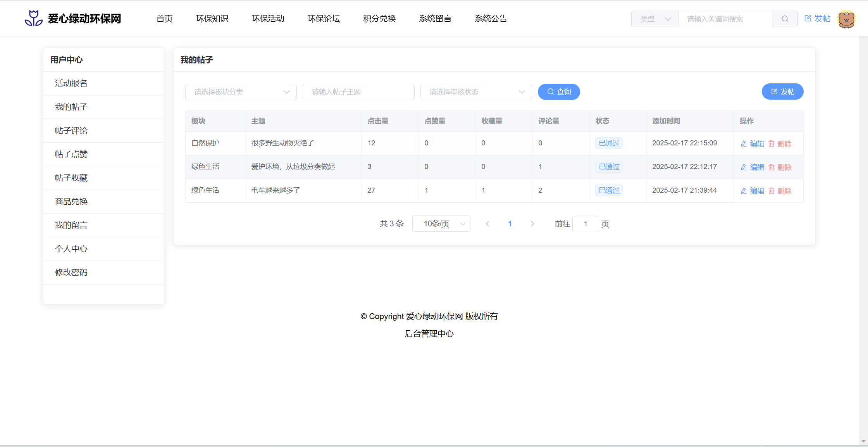Expand the 请选择审核状态 dropdown
868x447 pixels.
[476, 92]
